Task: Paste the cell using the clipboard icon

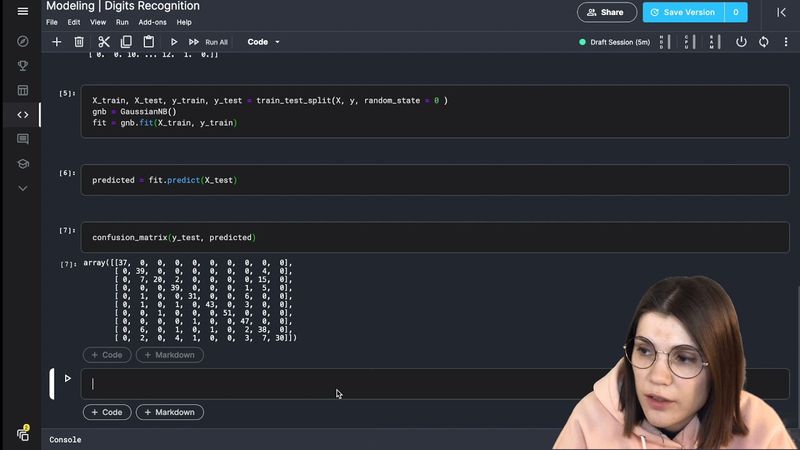Action: [149, 42]
